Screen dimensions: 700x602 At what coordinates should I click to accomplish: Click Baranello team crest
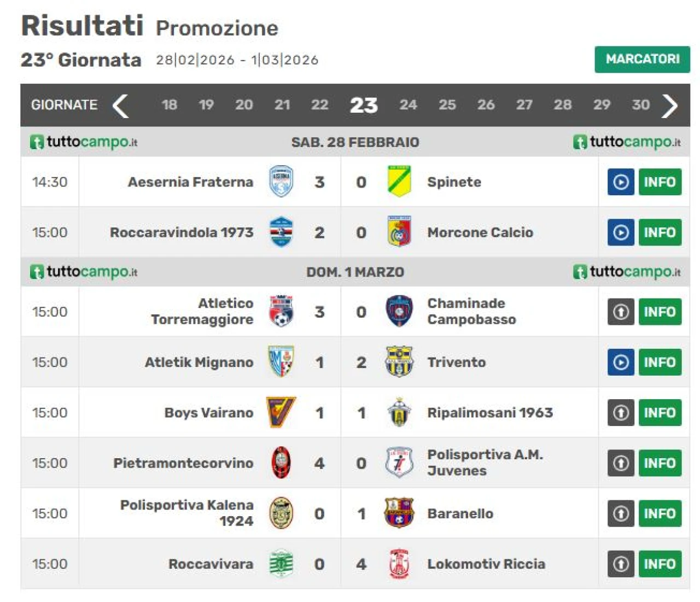[x=399, y=513]
